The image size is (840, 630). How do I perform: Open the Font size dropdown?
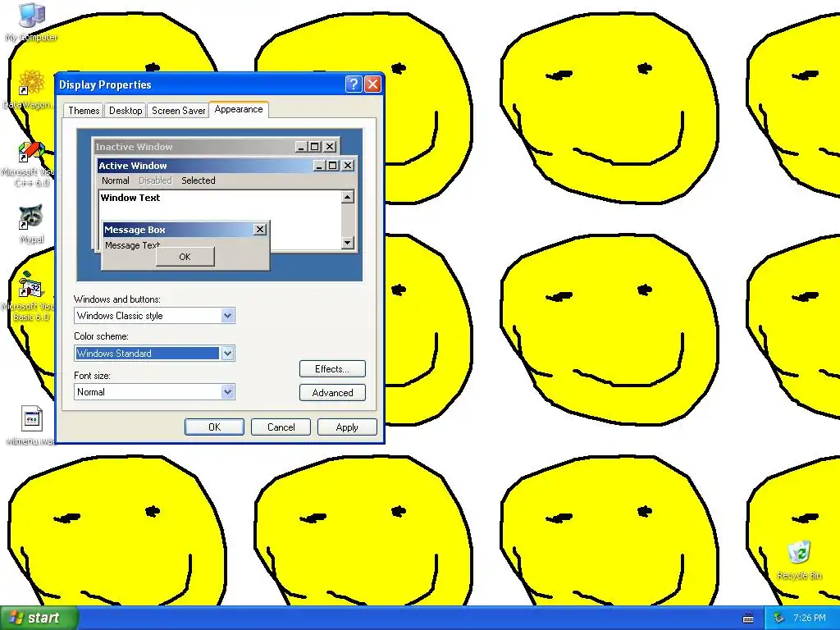coord(228,392)
